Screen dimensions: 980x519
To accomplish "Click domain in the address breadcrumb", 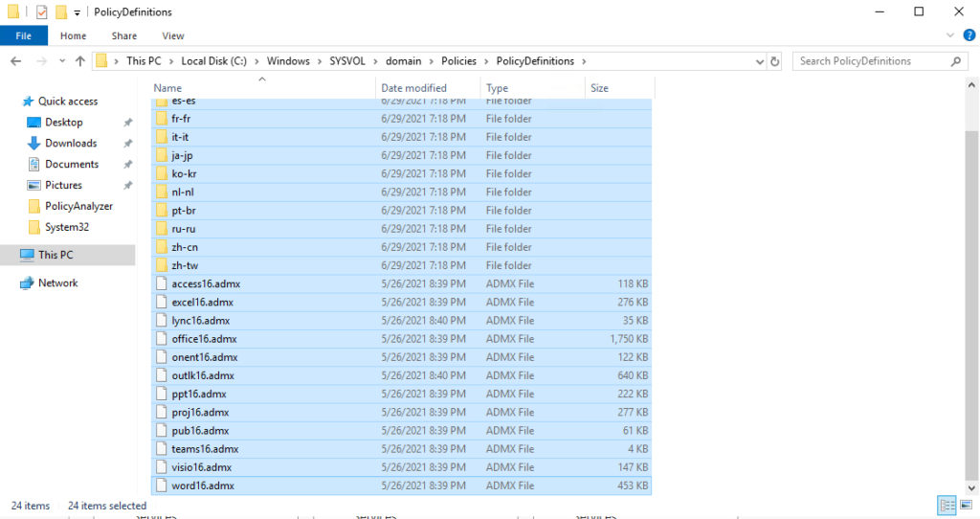I will 403,61.
